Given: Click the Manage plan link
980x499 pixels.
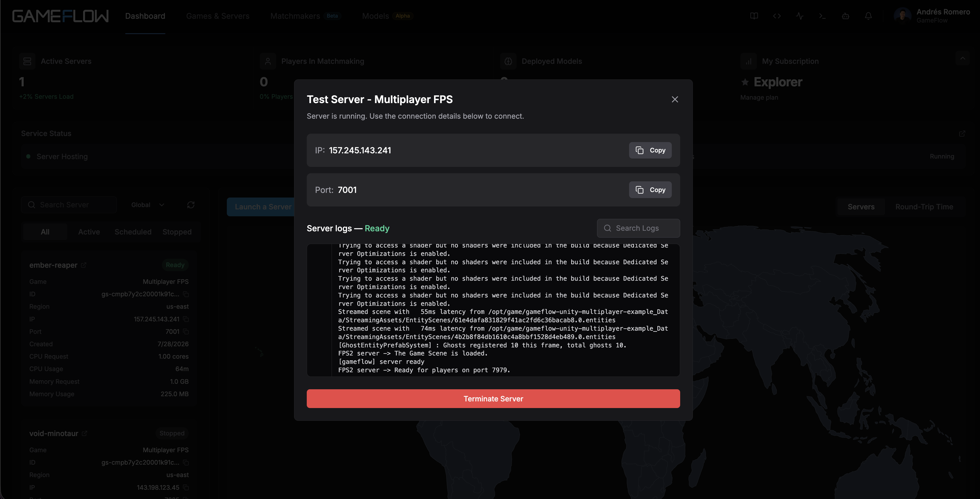Looking at the screenshot, I should click(759, 97).
